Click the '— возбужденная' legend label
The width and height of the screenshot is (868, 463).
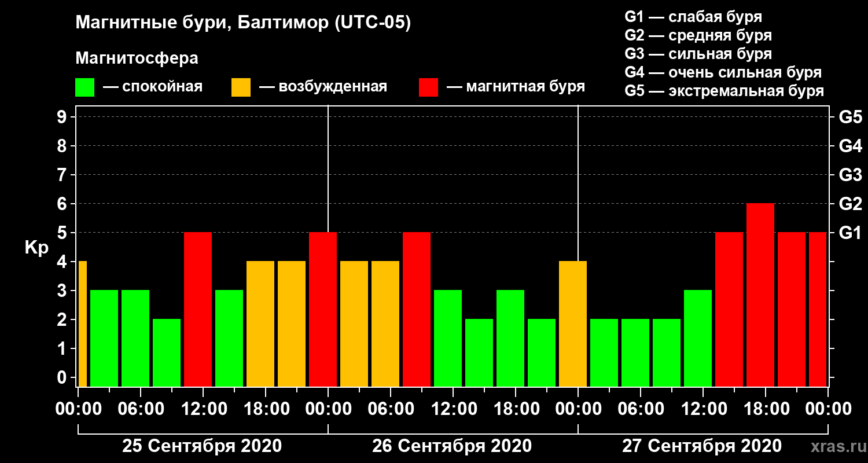point(323,87)
